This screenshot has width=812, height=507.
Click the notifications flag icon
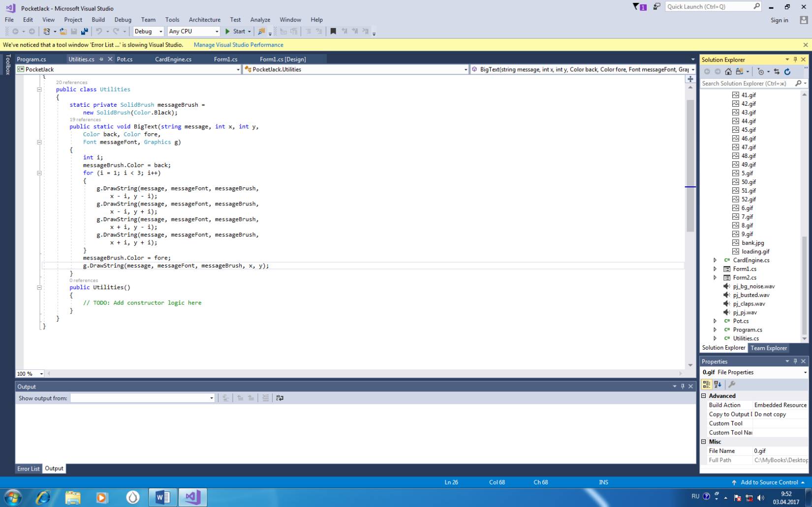640,7
